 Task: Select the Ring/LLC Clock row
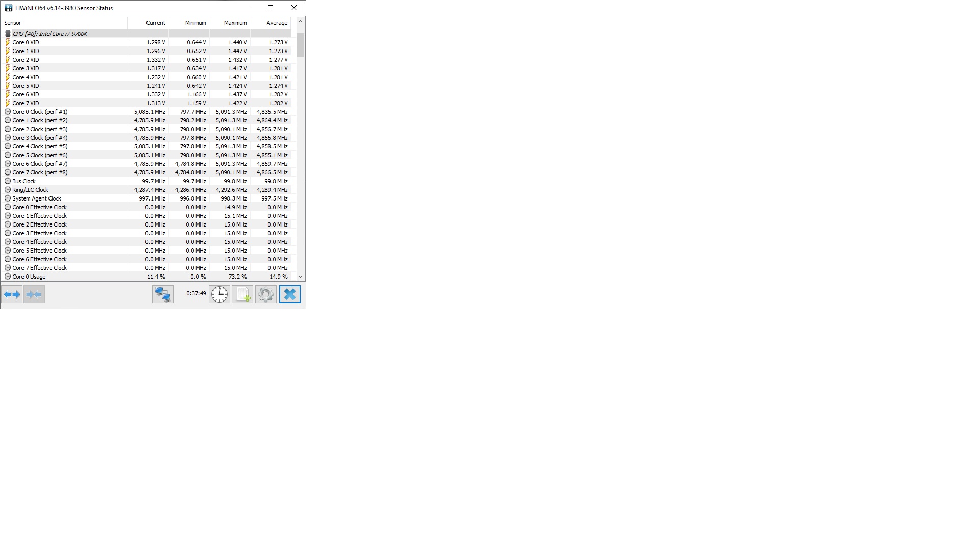31,190
